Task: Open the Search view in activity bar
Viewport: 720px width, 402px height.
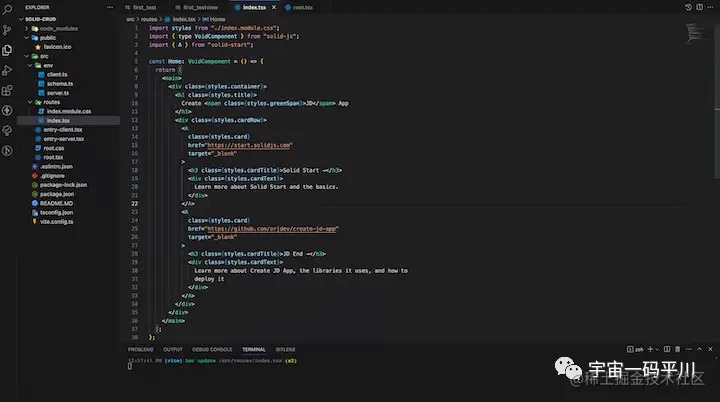Action: pyautogui.click(x=7, y=10)
